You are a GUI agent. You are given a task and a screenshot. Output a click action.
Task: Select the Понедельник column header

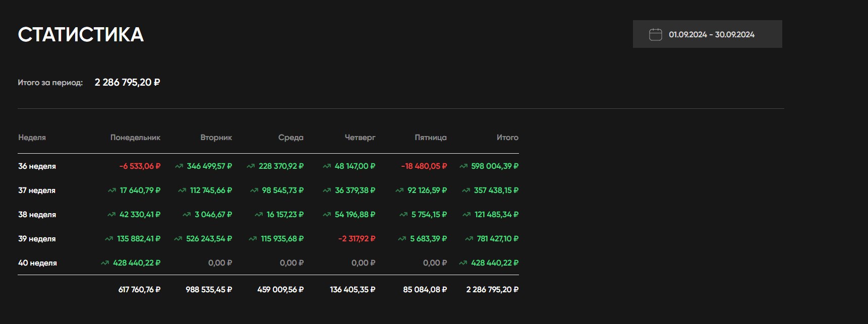tap(135, 138)
